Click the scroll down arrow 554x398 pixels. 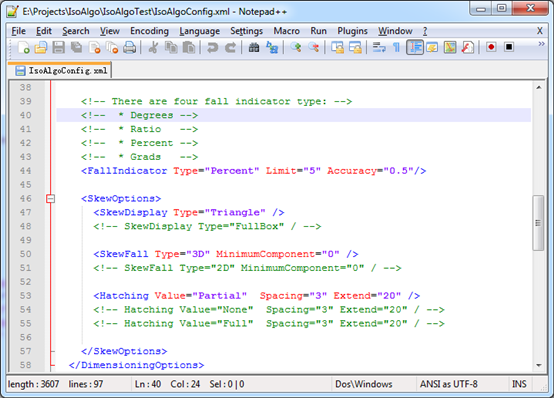538,365
